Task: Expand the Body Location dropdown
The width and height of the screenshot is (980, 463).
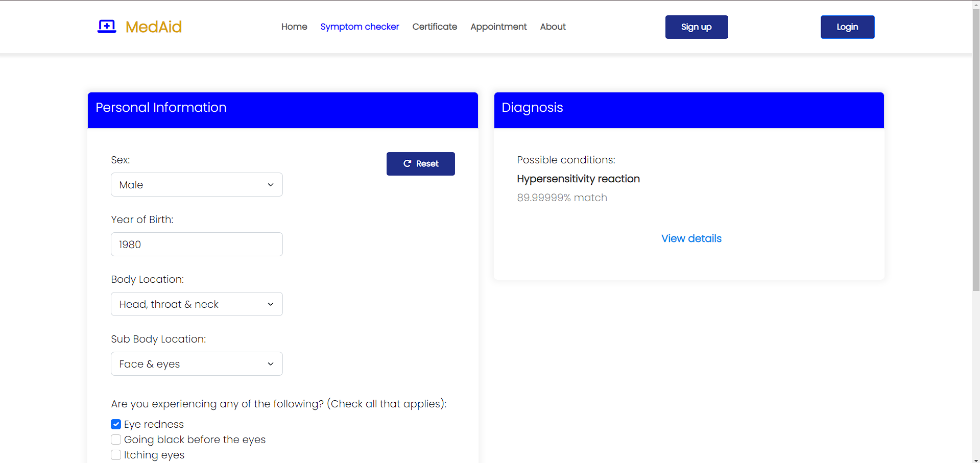Action: 197,304
